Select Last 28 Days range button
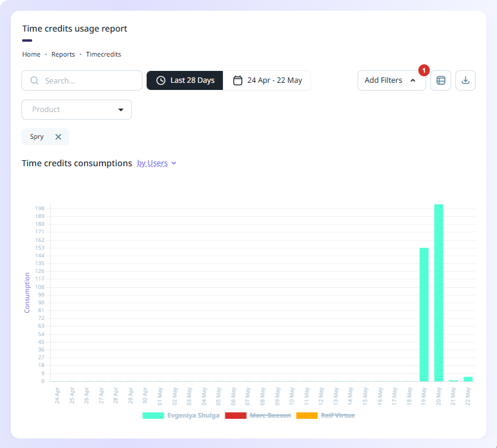 [x=185, y=80]
